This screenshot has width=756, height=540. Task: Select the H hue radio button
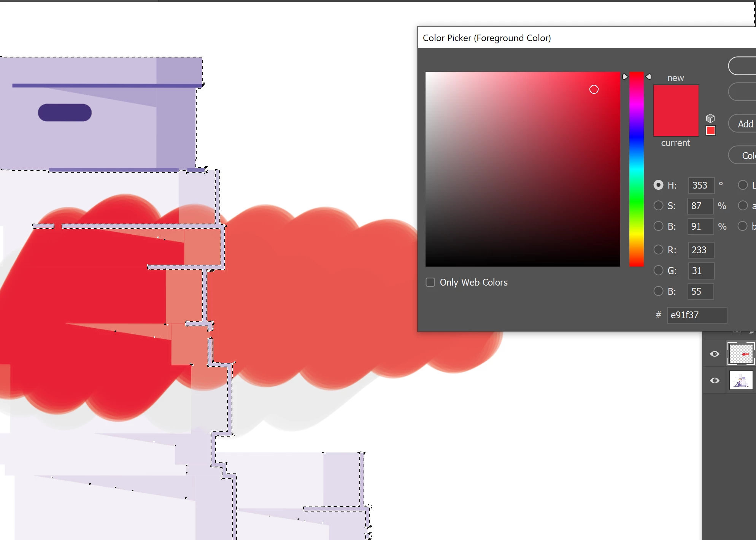click(x=658, y=185)
